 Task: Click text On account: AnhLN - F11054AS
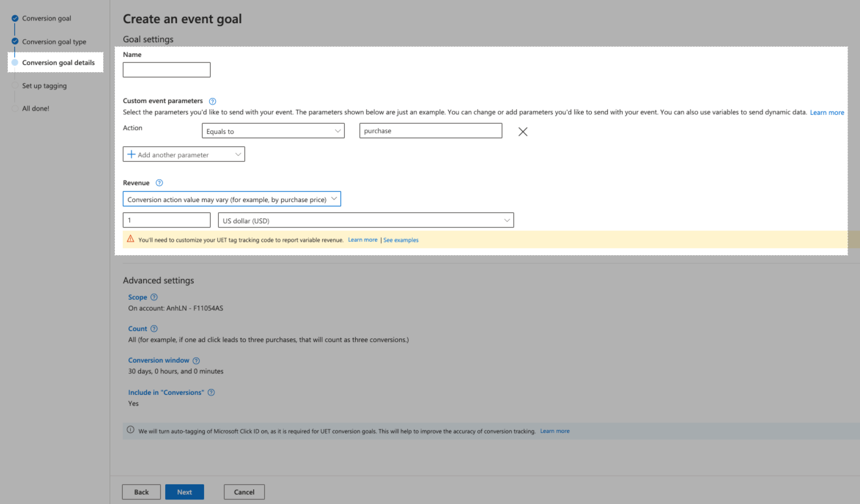click(175, 308)
